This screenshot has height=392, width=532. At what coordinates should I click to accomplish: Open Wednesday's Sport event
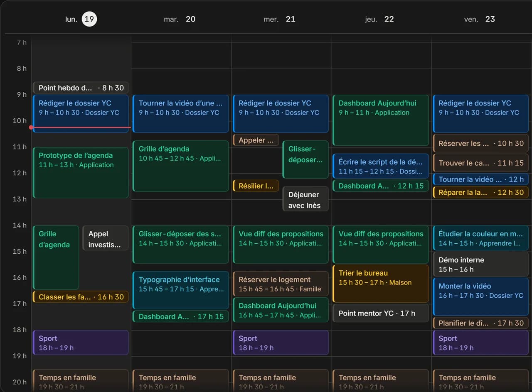coord(281,343)
